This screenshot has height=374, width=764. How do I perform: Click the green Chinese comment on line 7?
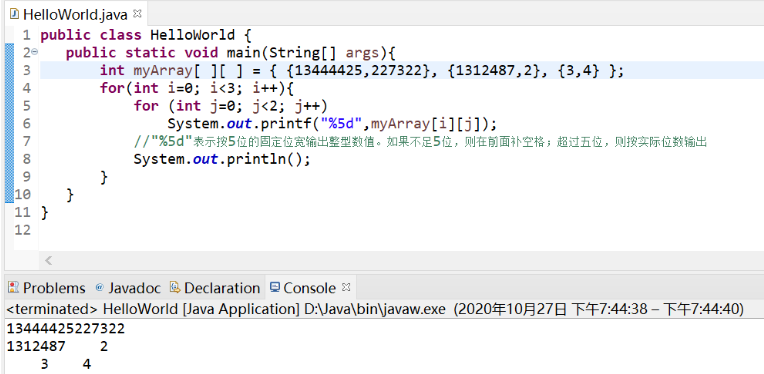click(x=420, y=142)
